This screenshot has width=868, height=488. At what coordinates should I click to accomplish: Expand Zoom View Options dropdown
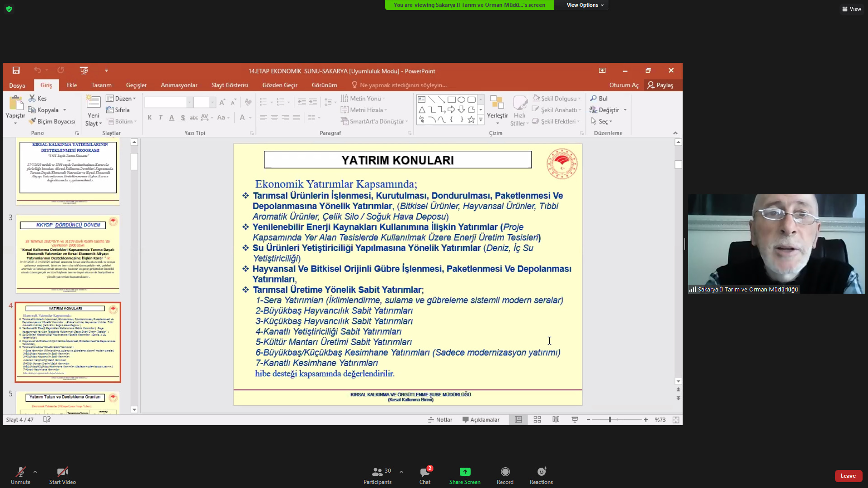point(585,5)
